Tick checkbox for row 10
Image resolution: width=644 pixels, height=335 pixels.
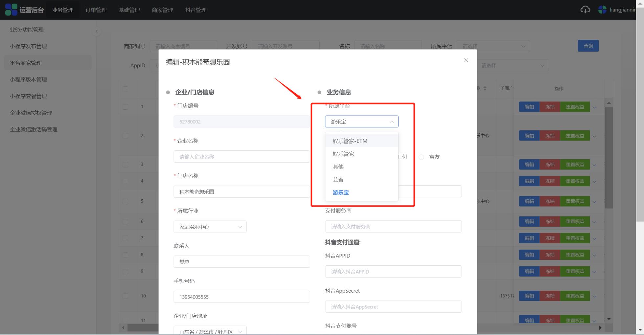126,296
